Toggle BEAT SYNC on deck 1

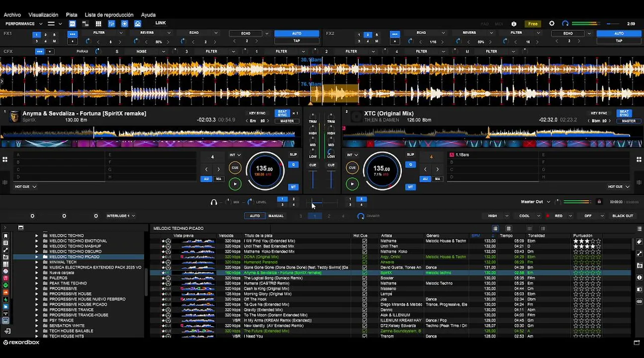tap(282, 113)
